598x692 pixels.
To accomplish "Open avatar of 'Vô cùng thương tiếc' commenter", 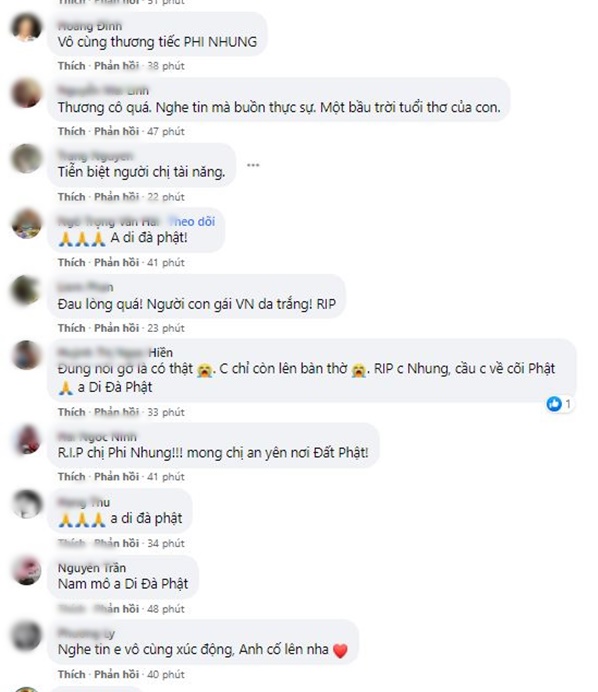I will [x=26, y=27].
